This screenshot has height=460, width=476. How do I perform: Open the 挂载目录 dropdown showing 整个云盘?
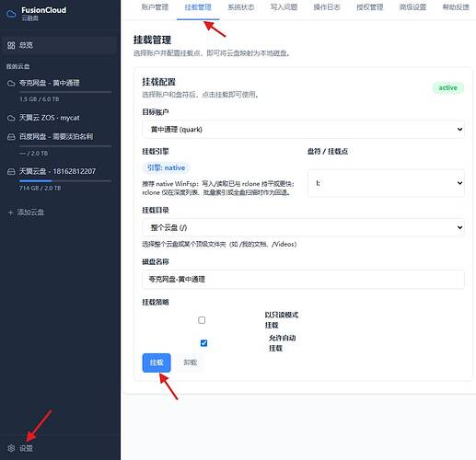coord(303,227)
